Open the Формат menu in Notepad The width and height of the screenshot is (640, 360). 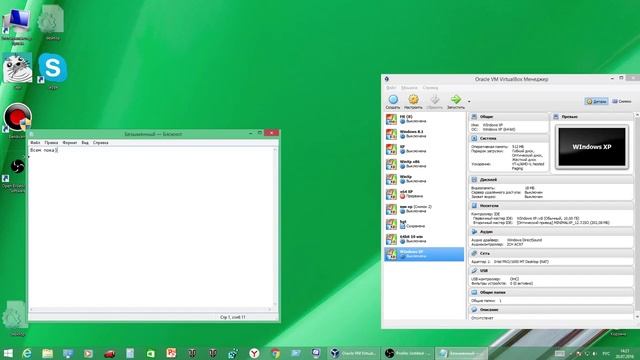click(x=70, y=143)
